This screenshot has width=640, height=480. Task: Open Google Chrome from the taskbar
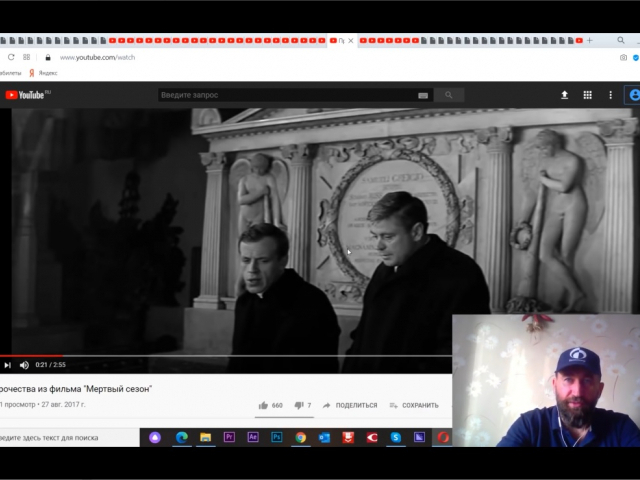tap(300, 438)
